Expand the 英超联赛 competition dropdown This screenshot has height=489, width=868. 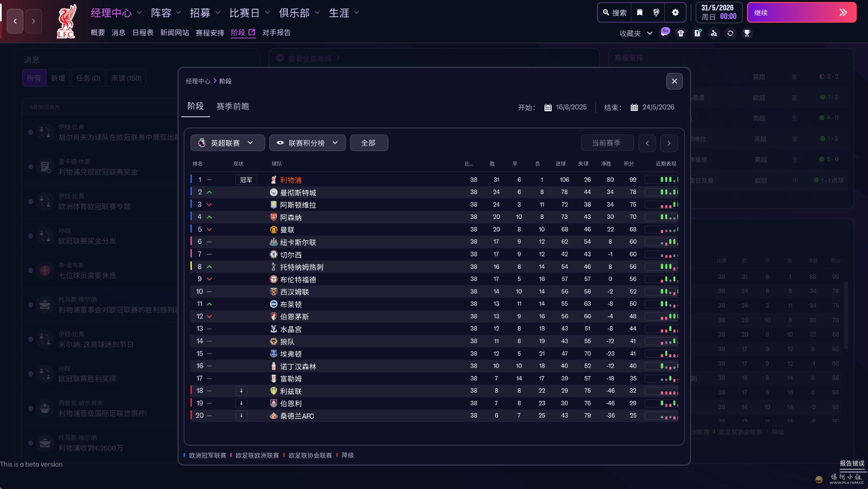[x=227, y=143]
